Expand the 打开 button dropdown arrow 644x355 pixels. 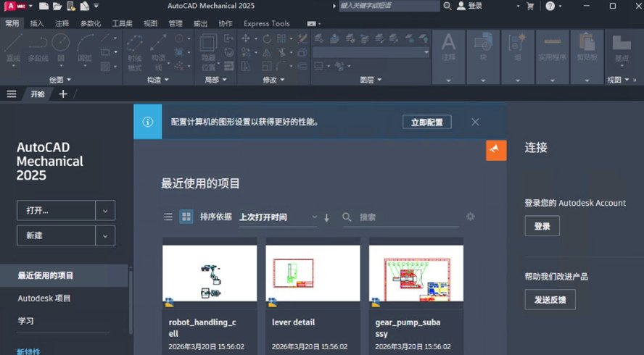pyautogui.click(x=105, y=211)
